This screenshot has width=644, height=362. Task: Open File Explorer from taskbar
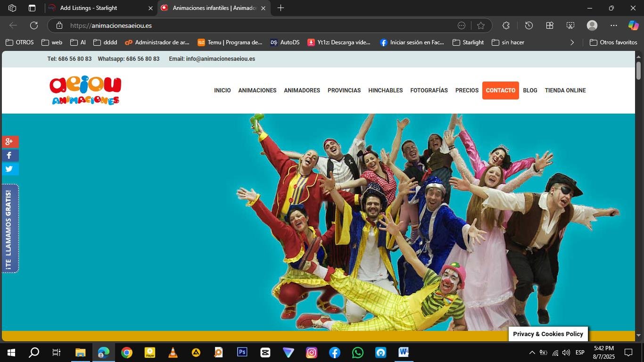(x=80, y=353)
